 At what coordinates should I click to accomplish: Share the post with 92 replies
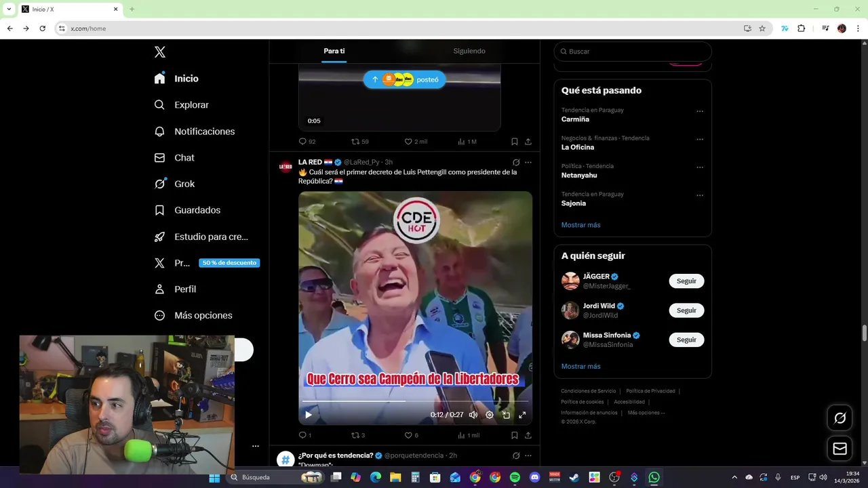pyautogui.click(x=528, y=142)
